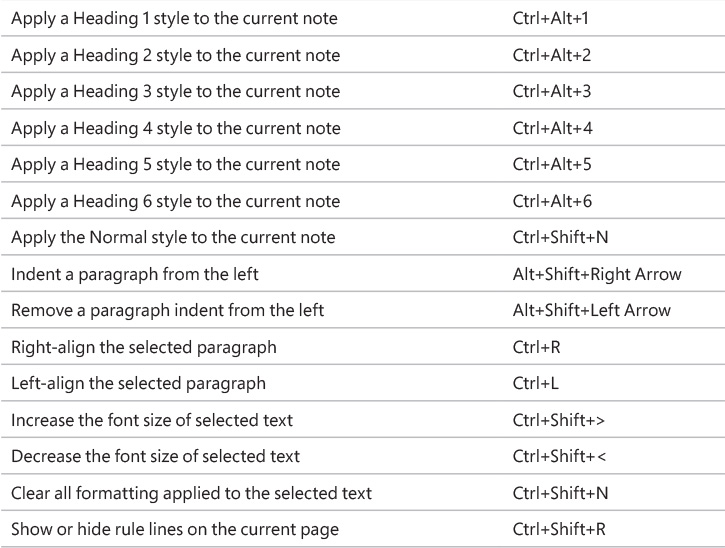Select the Ctrl+Shift+R shortcut cell
725x548 pixels.
[559, 530]
